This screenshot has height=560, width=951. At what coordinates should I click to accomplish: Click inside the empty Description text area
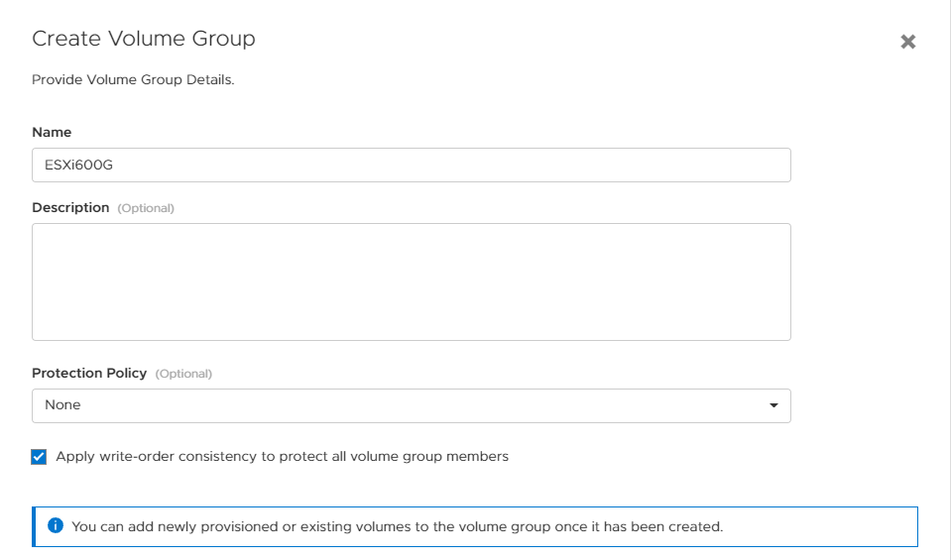[411, 281]
